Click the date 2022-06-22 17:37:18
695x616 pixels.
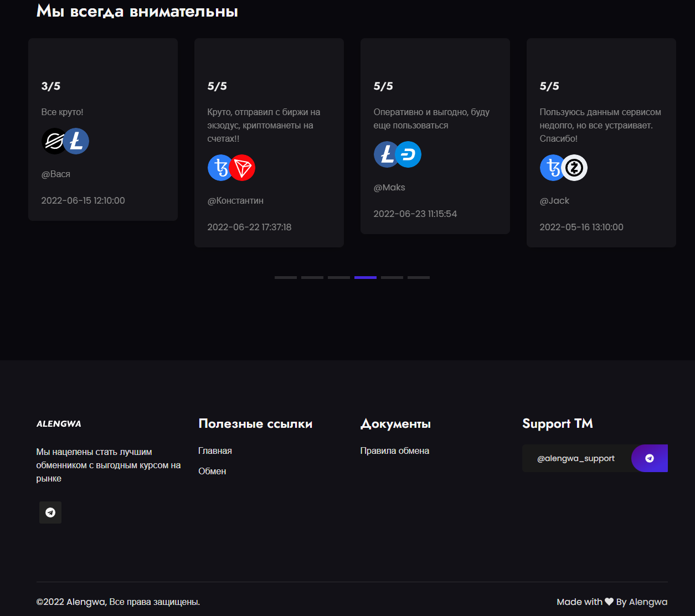[249, 227]
